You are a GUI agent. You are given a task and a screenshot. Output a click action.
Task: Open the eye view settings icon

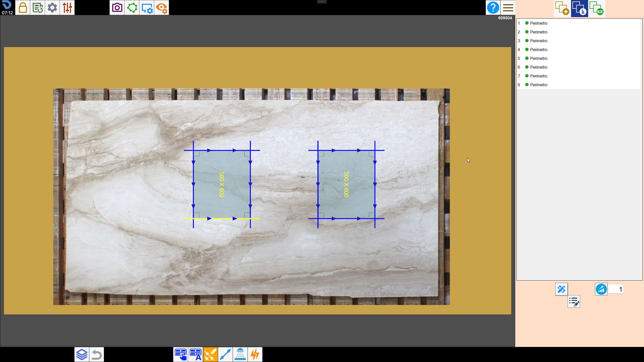(162, 8)
